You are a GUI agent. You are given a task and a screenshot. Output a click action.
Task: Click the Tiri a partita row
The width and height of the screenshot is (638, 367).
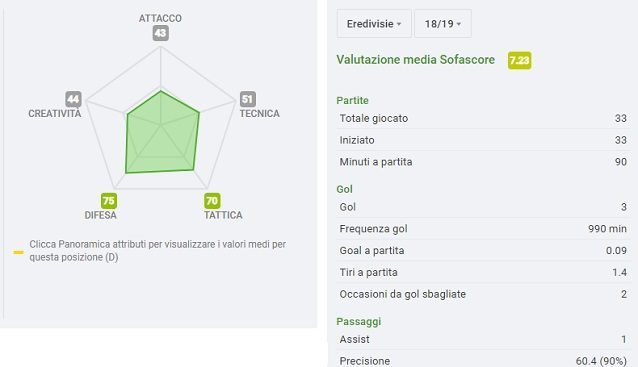[x=483, y=272]
